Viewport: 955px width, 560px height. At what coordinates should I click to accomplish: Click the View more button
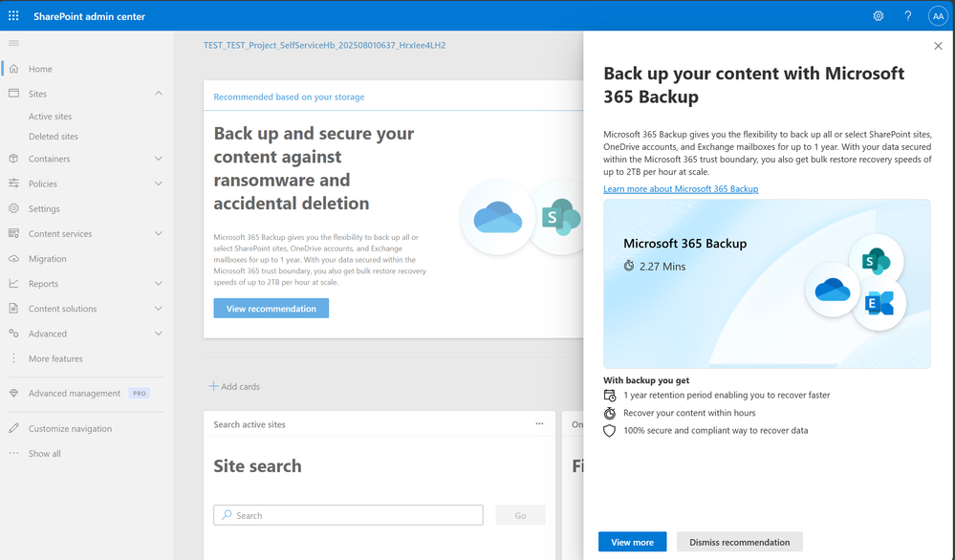click(x=632, y=542)
